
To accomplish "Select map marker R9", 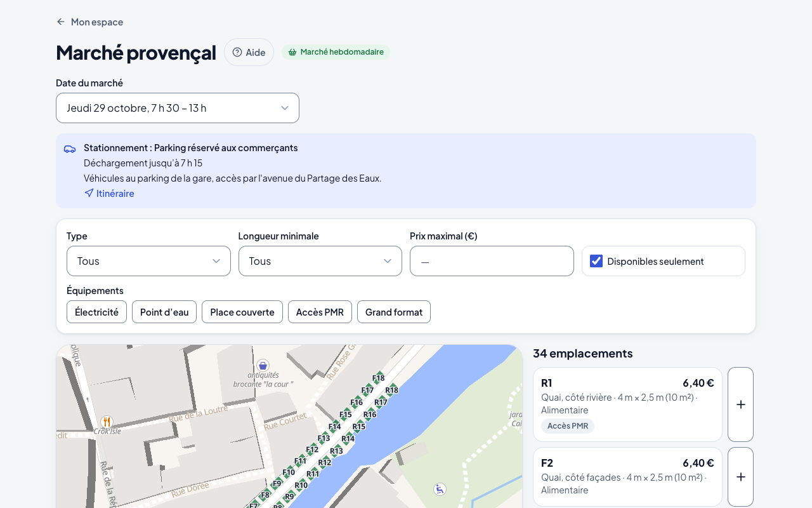I will pyautogui.click(x=289, y=497).
